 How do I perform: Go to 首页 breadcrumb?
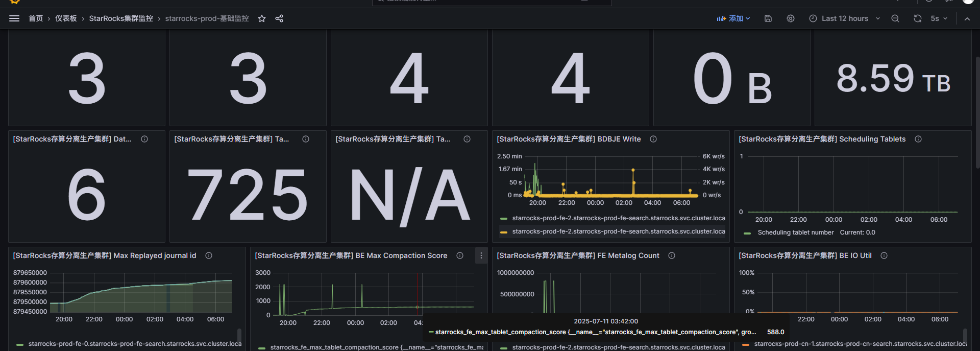click(36, 18)
